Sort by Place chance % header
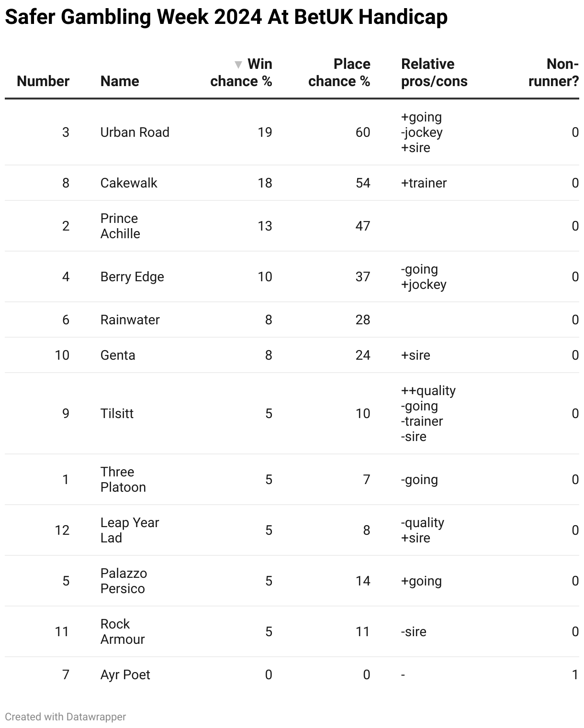This screenshot has width=584, height=728. [x=339, y=73]
